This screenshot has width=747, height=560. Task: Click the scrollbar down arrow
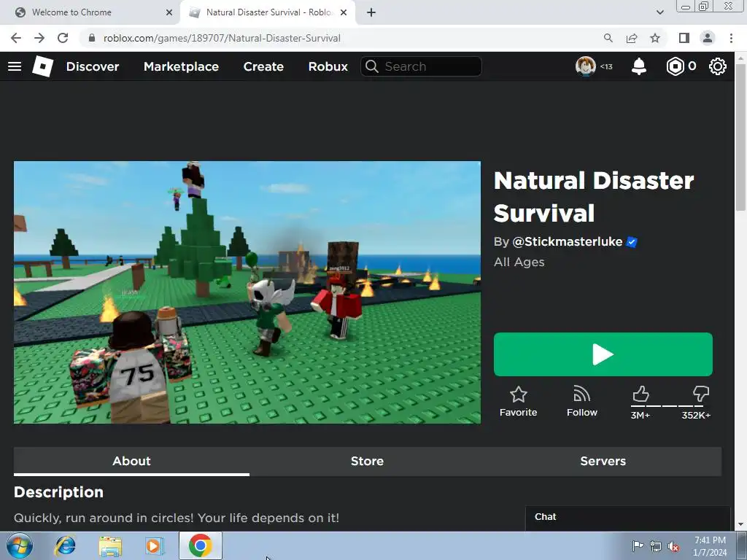click(x=740, y=525)
